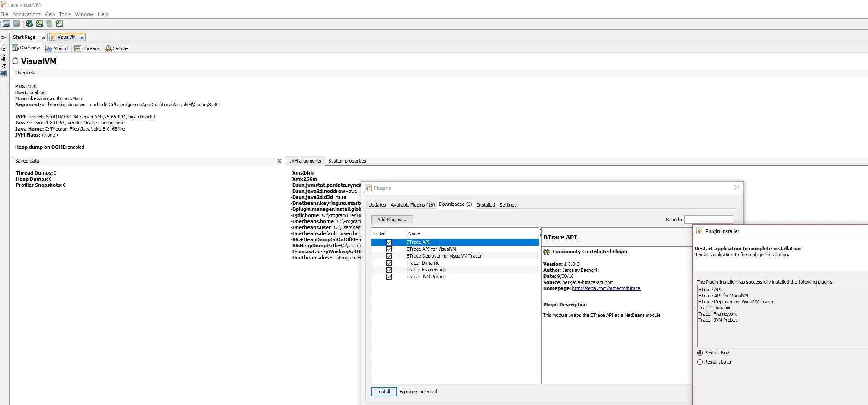
Task: Uncheck the Tracer-JVM Probes install checkbox
Action: (389, 277)
